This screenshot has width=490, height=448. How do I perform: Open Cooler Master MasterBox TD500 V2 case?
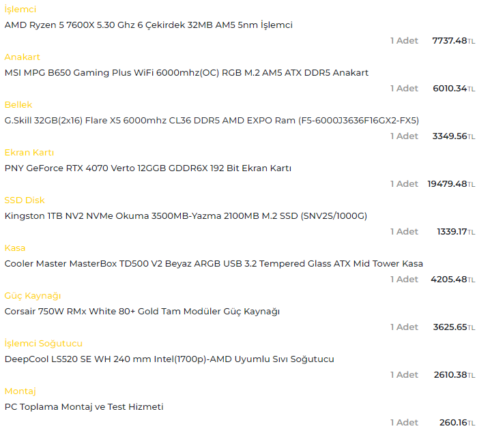click(214, 264)
